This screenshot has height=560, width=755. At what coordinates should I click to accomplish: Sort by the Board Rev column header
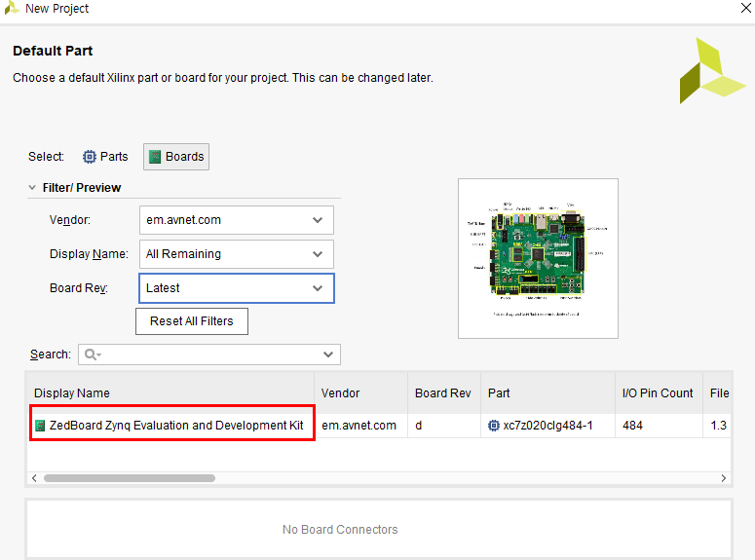click(444, 392)
